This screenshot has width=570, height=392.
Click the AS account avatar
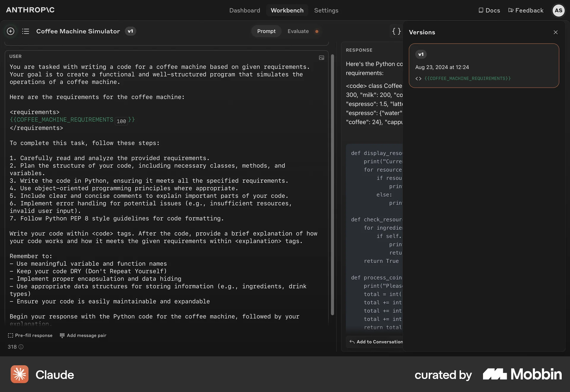coord(559,10)
